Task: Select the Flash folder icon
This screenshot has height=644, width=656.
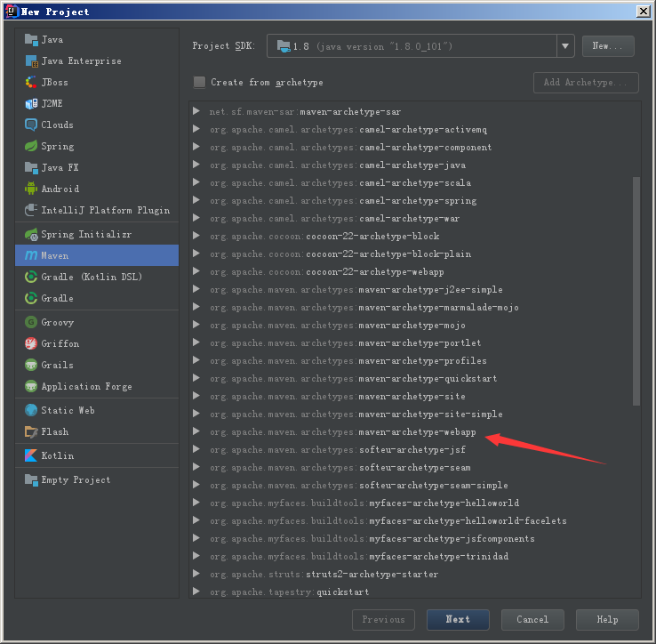Action: click(x=31, y=431)
